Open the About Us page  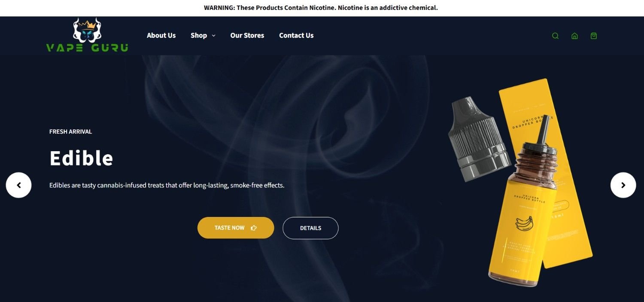coord(161,36)
